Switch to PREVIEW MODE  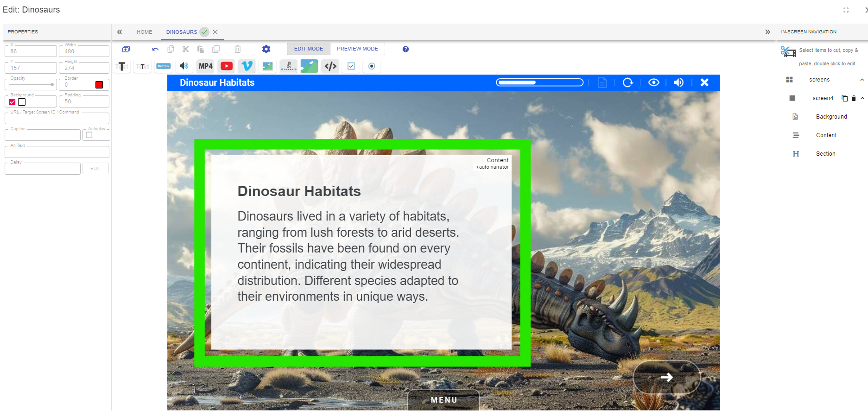click(x=357, y=49)
